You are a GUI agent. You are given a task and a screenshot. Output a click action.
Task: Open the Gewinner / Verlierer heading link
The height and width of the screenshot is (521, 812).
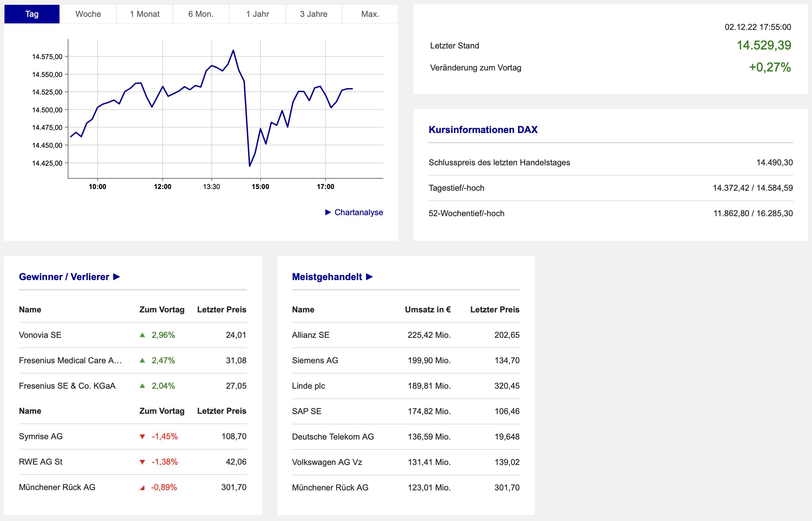pos(64,277)
